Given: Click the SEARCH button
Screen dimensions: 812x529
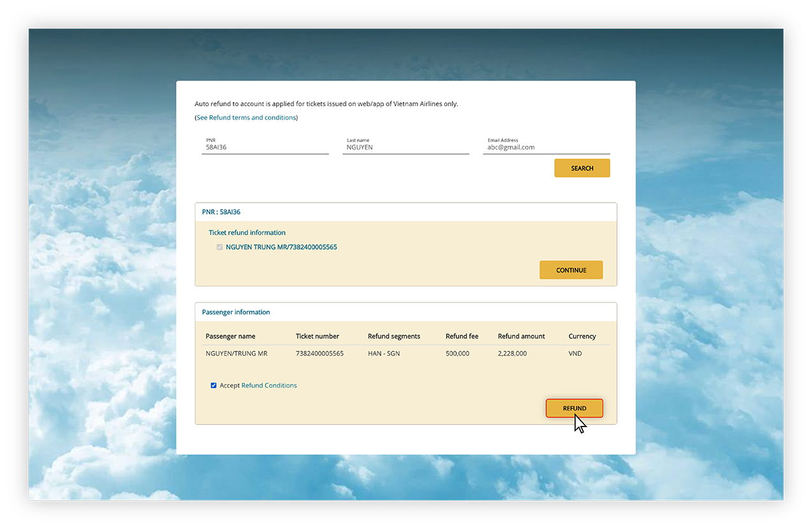Looking at the screenshot, I should tap(581, 167).
